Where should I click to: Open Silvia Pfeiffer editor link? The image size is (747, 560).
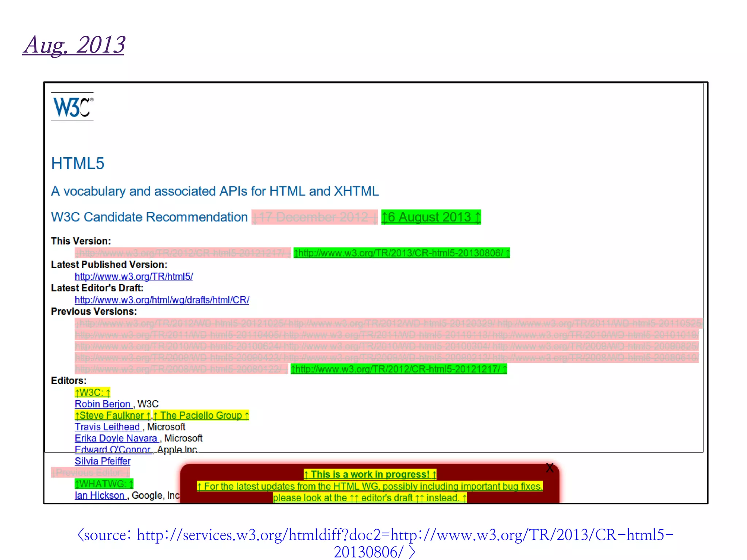click(102, 461)
